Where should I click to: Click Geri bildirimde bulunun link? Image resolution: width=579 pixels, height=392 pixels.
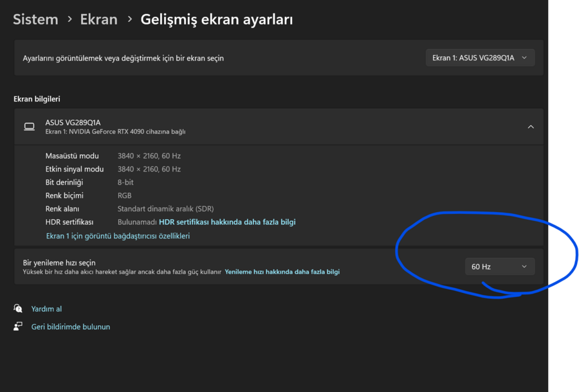[71, 326]
